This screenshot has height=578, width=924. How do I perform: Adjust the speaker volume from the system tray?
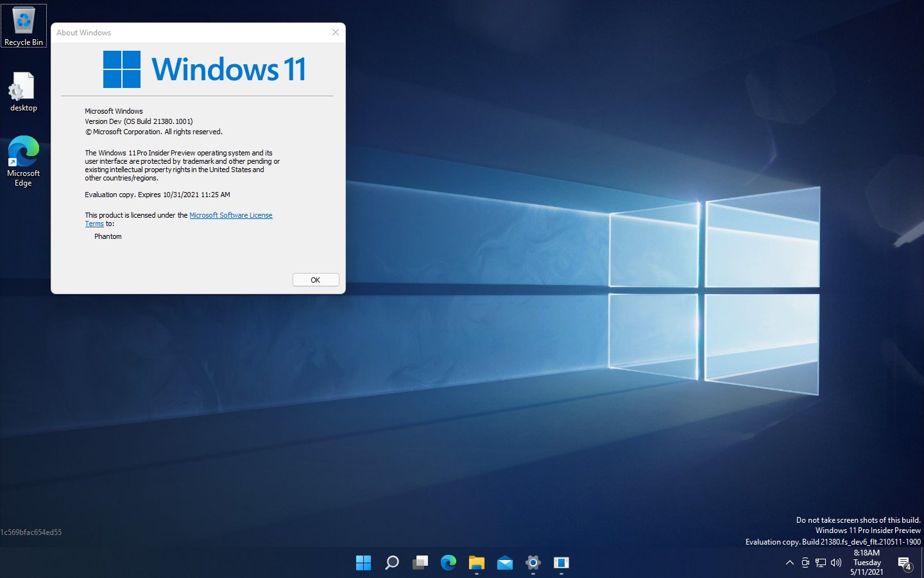(835, 563)
